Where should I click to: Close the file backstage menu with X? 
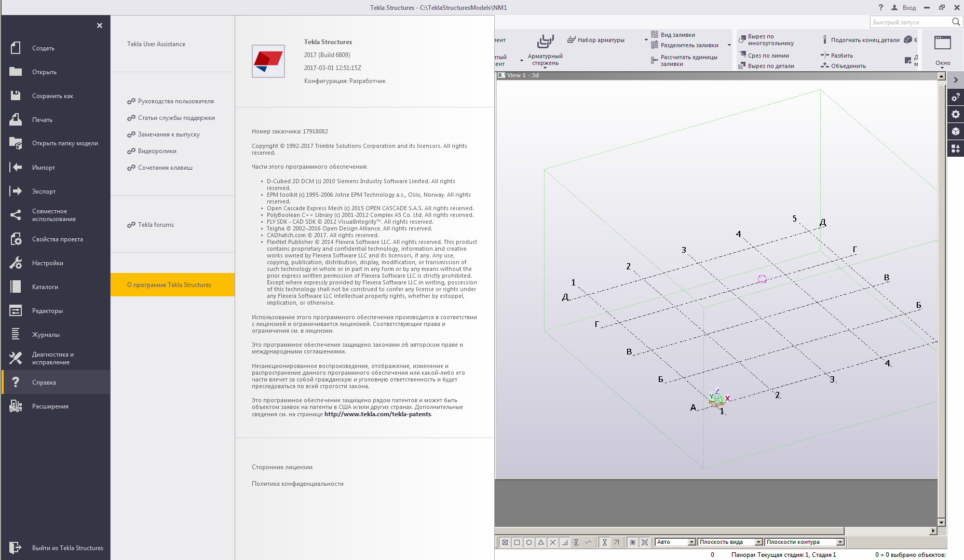tap(100, 25)
